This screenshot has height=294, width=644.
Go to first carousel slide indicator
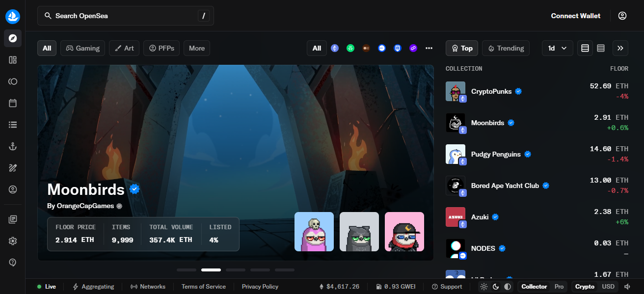(187, 270)
